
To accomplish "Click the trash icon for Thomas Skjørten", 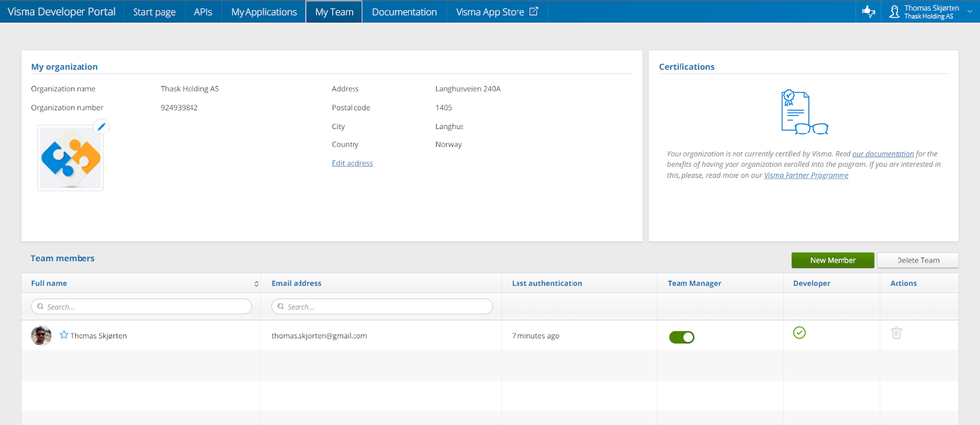I will point(896,334).
